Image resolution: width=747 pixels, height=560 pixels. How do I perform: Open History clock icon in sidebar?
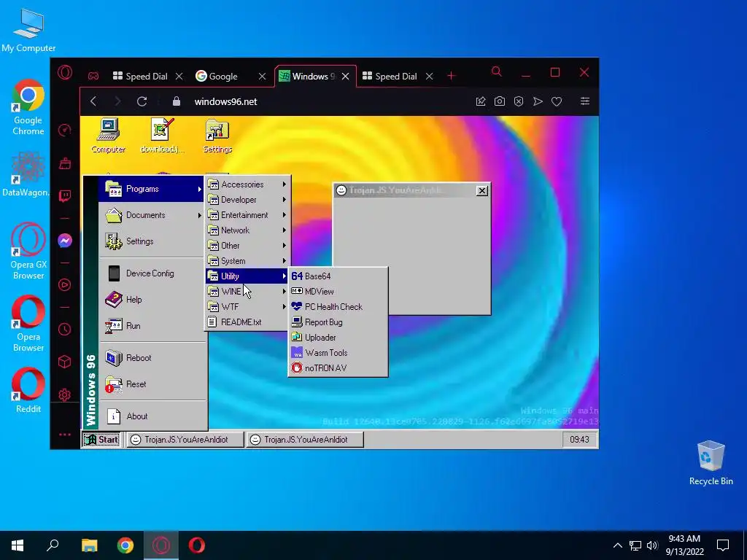pos(65,329)
